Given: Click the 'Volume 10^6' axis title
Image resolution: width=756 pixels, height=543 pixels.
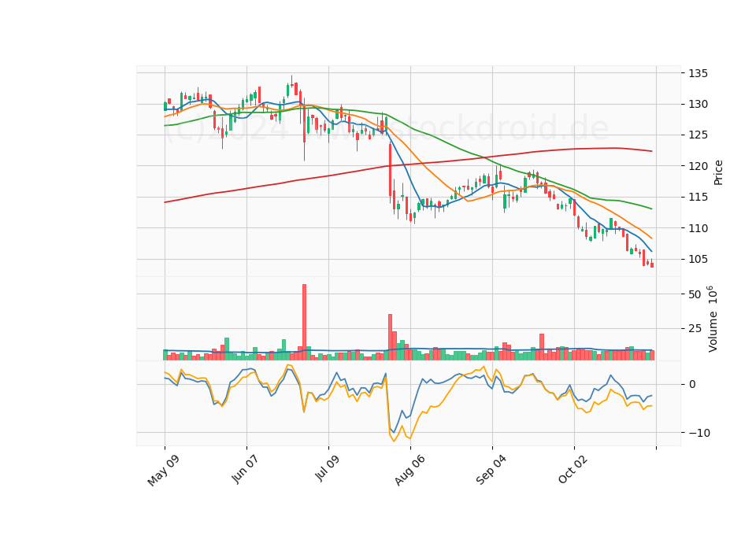Looking at the screenshot, I should coord(712,319).
